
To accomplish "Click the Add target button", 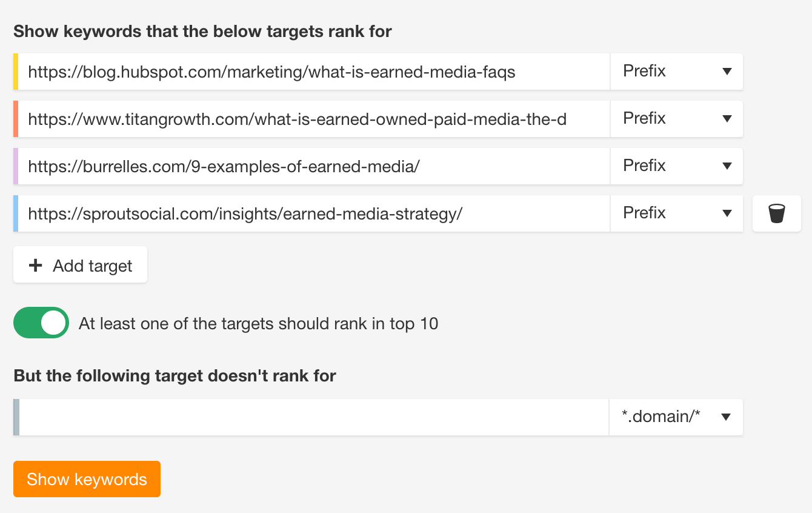I will pyautogui.click(x=80, y=264).
